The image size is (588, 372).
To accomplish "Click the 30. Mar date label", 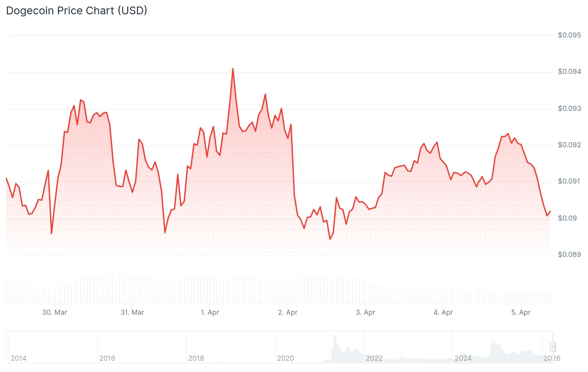I will [55, 312].
